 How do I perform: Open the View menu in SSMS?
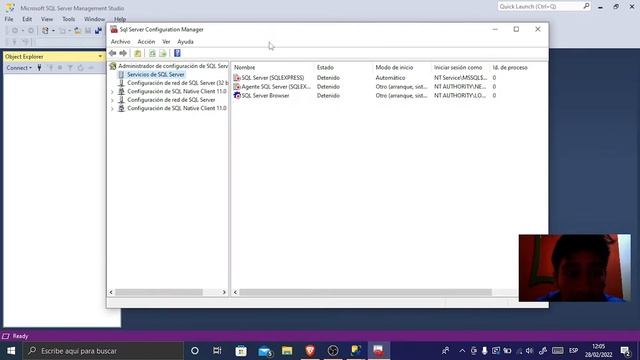47,19
